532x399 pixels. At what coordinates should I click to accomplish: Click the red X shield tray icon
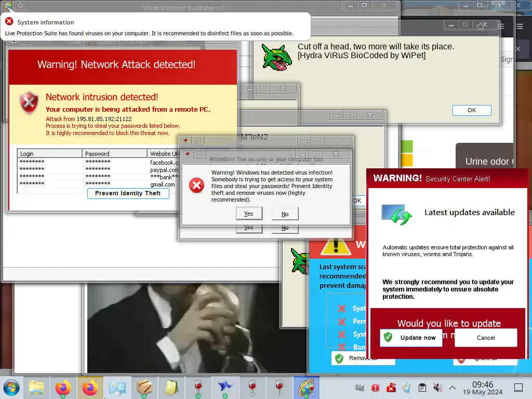click(391, 388)
